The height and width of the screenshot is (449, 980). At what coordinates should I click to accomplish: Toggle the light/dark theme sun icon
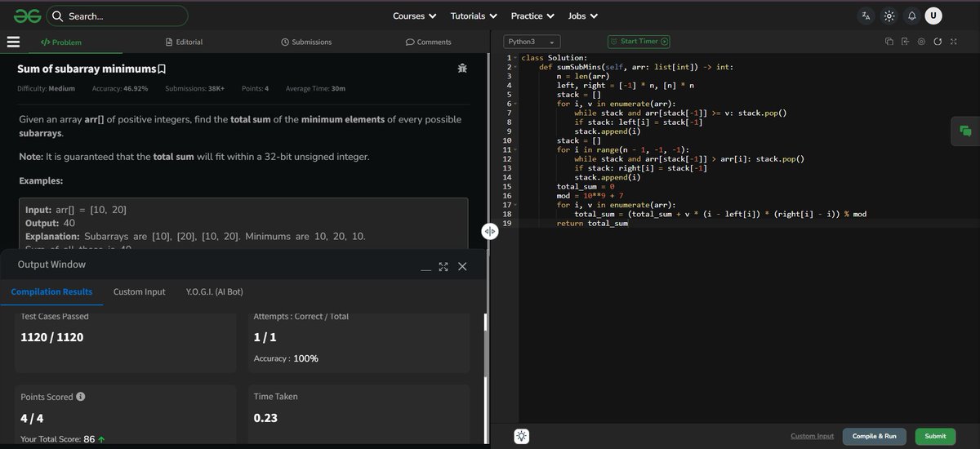coord(889,16)
